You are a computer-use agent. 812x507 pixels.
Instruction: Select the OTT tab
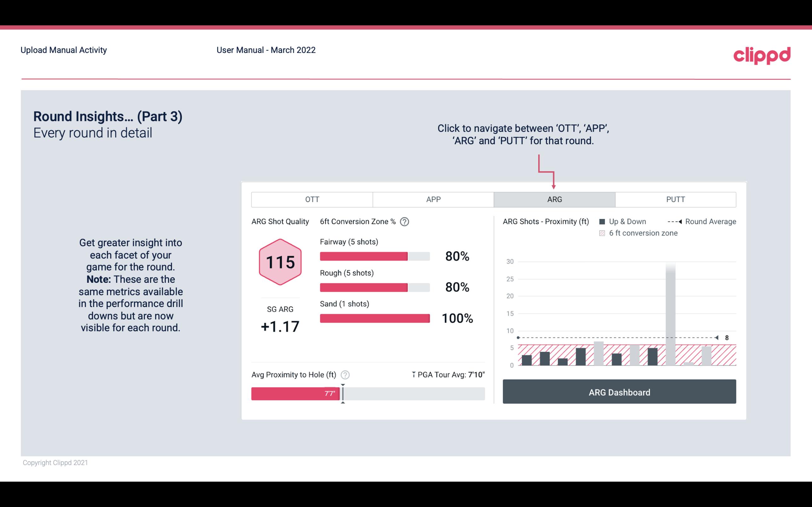312,200
